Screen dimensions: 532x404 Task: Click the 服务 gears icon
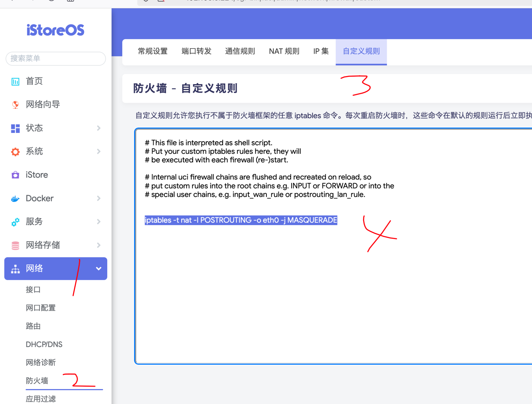(15, 222)
